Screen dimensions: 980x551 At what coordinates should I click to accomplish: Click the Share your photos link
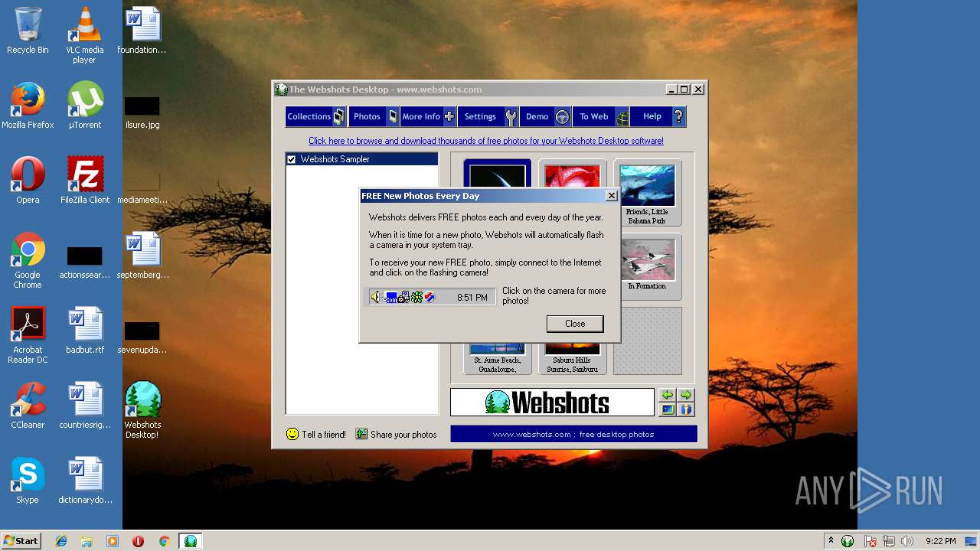396,434
